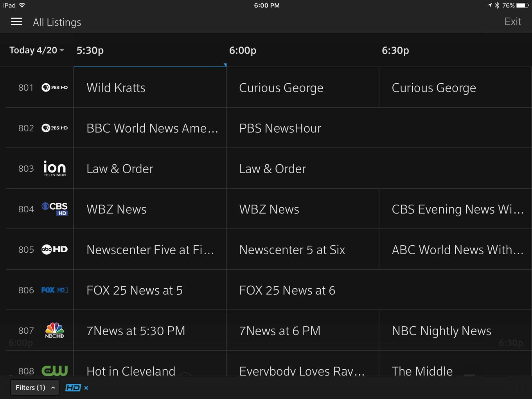This screenshot has width=532, height=399.
Task: Jump to the 6:30p time column
Action: tap(395, 50)
